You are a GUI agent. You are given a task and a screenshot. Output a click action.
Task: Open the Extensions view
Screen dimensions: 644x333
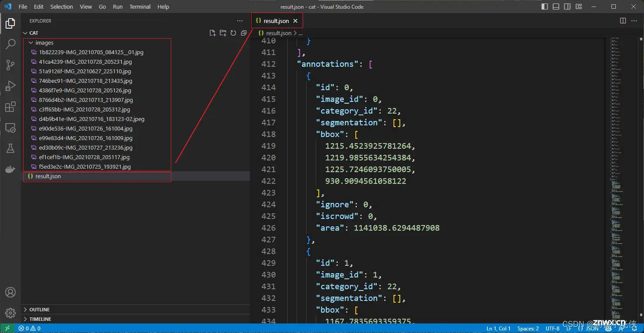10,107
